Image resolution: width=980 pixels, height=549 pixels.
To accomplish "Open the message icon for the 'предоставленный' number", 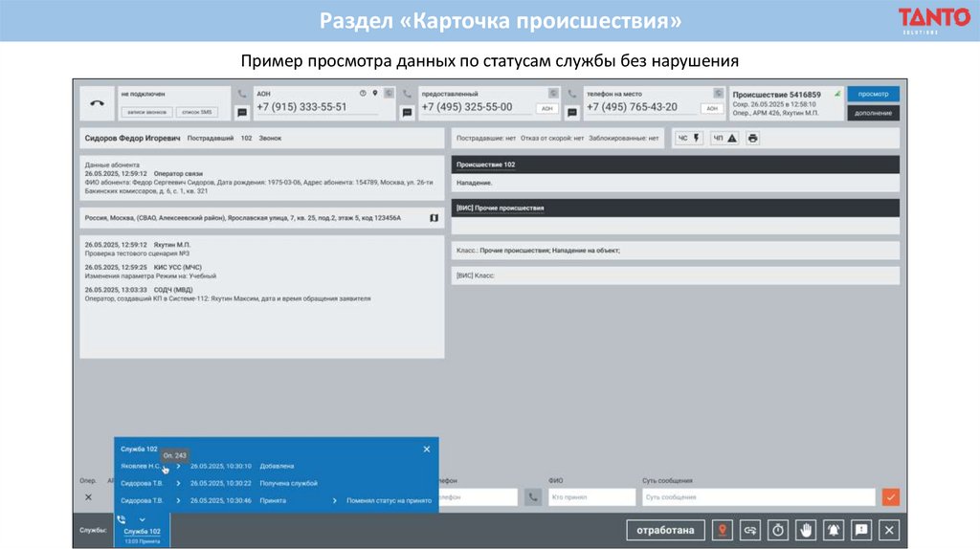I will (407, 113).
